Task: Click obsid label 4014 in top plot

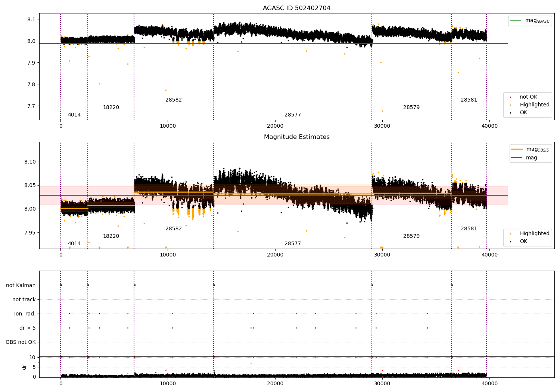Action: (74, 115)
